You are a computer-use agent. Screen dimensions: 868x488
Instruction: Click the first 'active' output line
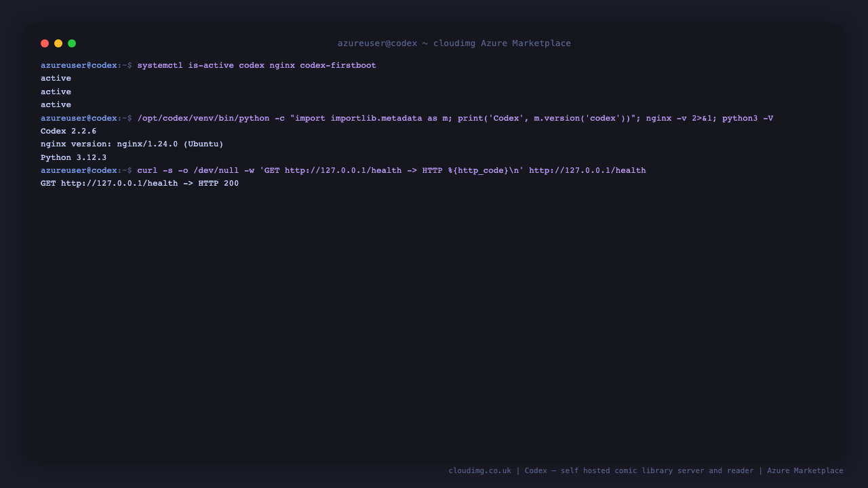(56, 79)
